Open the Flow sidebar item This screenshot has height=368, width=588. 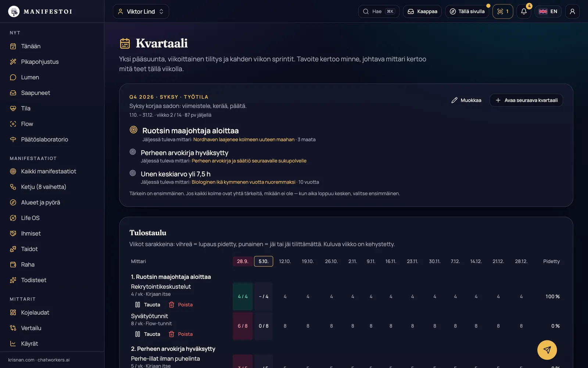pyautogui.click(x=52, y=124)
